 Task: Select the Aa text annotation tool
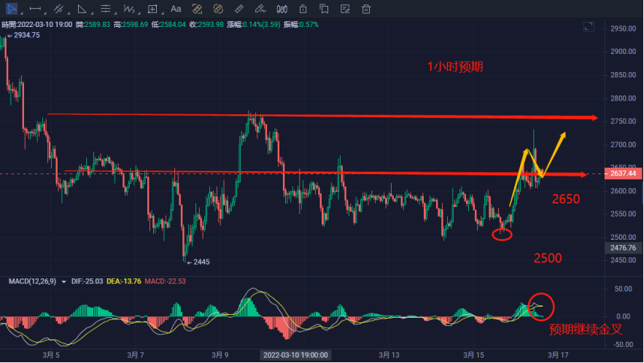[x=176, y=9]
